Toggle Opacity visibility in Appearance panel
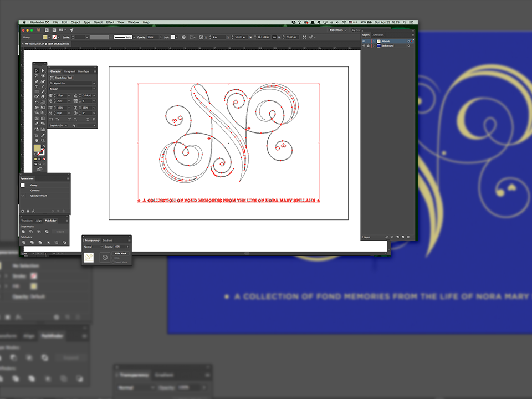Image resolution: width=532 pixels, height=399 pixels. coord(23,196)
